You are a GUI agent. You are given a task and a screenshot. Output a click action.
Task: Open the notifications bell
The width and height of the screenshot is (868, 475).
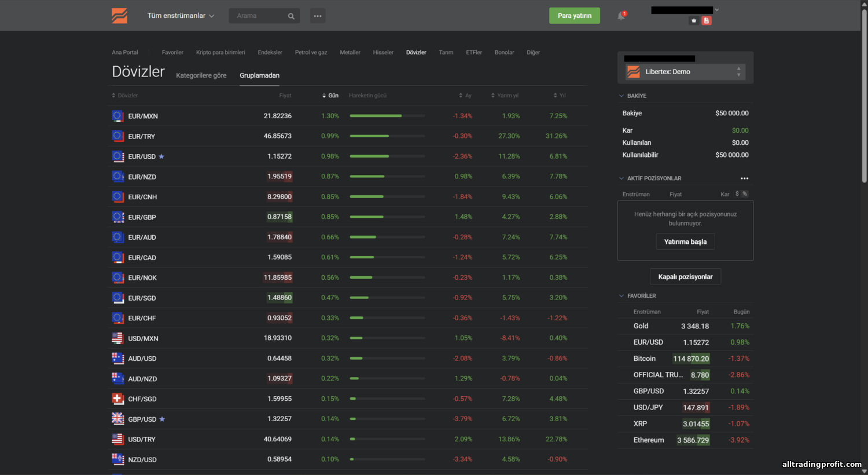[621, 16]
